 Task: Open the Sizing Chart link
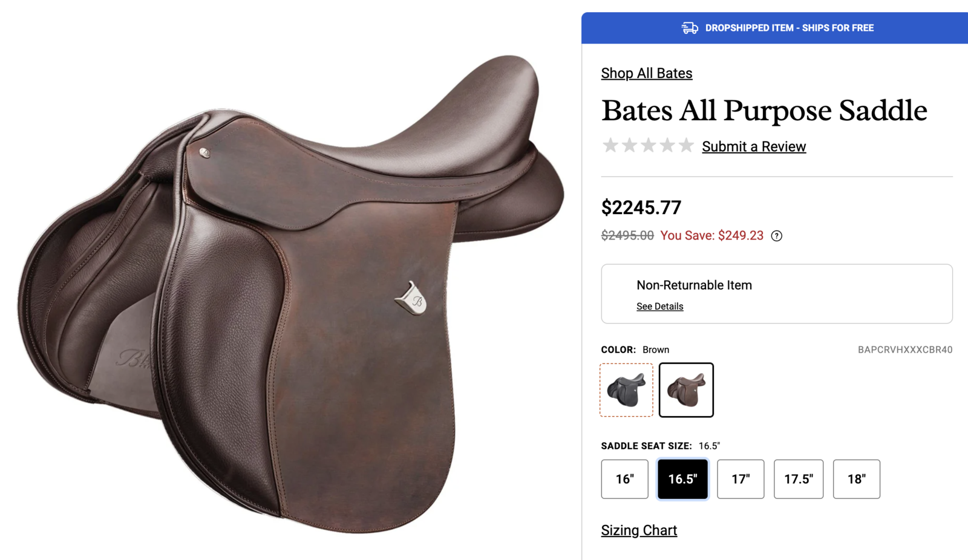click(639, 530)
